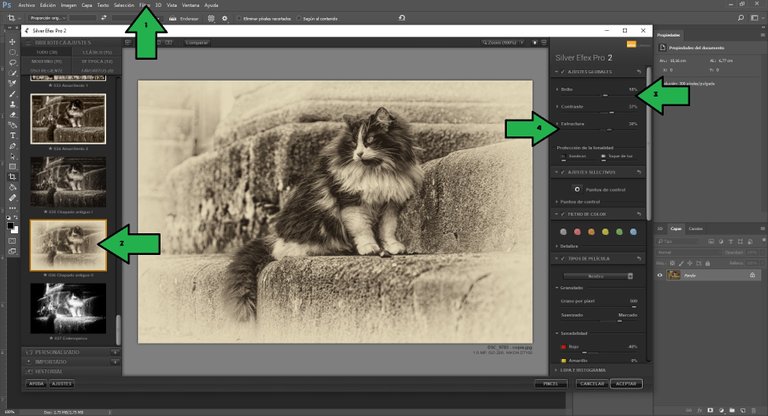Swap crop width and height arrows
The image size is (768, 416).
(104, 18)
